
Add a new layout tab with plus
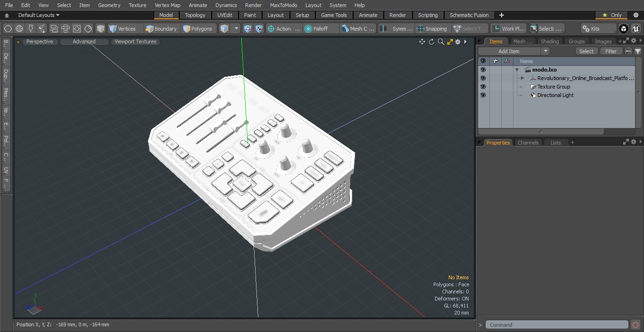point(502,15)
